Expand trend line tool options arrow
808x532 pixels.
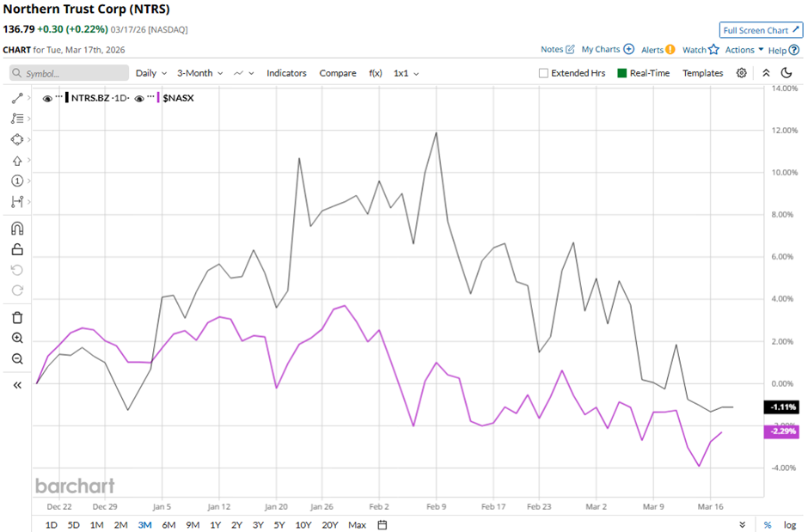29,97
